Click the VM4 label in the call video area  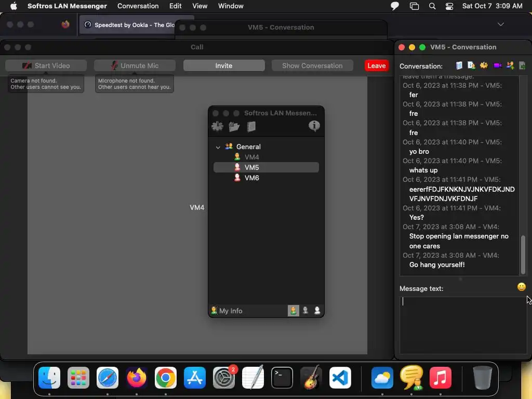197,207
